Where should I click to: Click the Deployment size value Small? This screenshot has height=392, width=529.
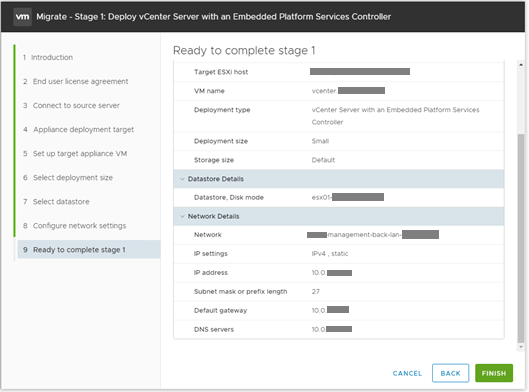[320, 141]
